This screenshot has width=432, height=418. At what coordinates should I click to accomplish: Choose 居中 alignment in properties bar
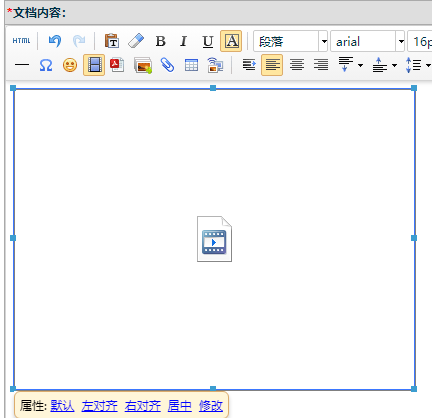pos(180,406)
